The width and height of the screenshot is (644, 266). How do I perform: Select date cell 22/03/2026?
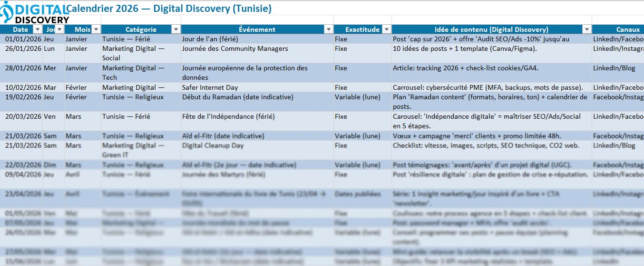[x=22, y=165]
